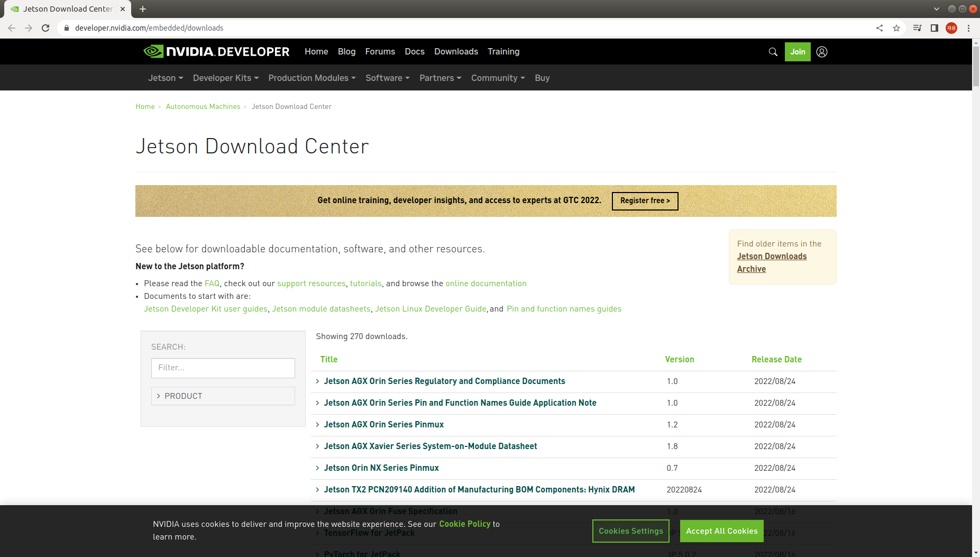Viewport: 980px width, 557px height.
Task: Open Forums in top navigation
Action: point(380,51)
